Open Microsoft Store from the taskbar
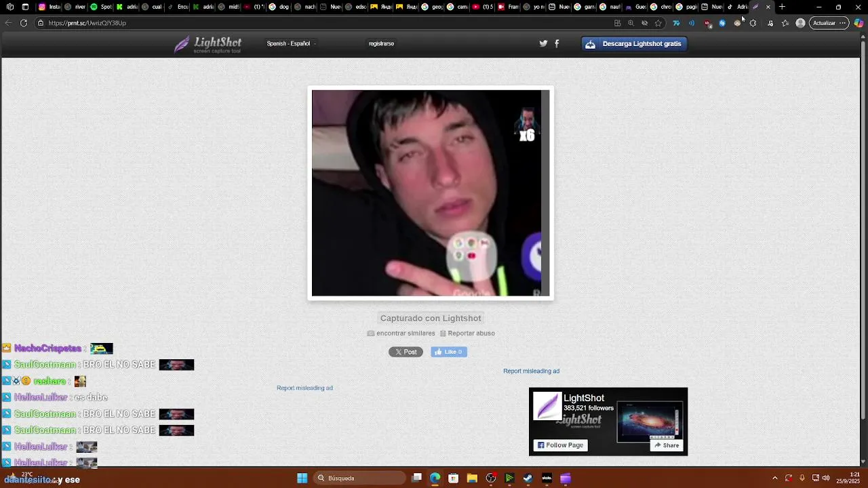The height and width of the screenshot is (488, 868). [454, 478]
